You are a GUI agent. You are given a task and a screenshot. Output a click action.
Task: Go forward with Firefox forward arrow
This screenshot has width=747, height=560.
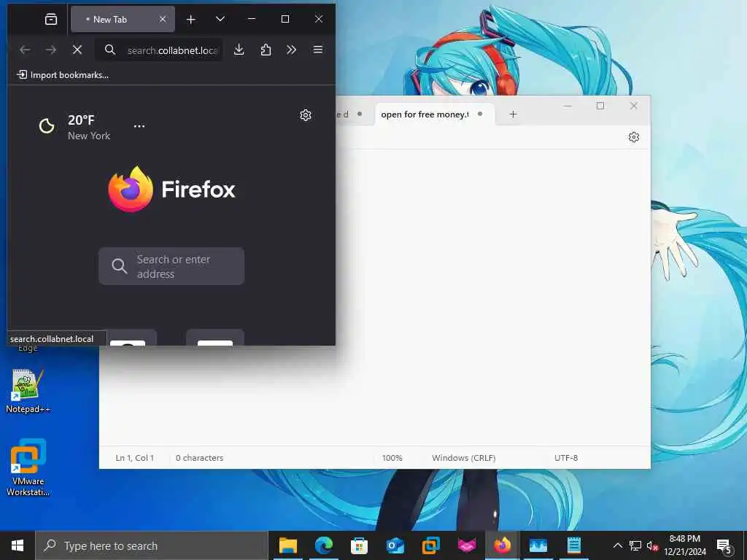click(51, 50)
